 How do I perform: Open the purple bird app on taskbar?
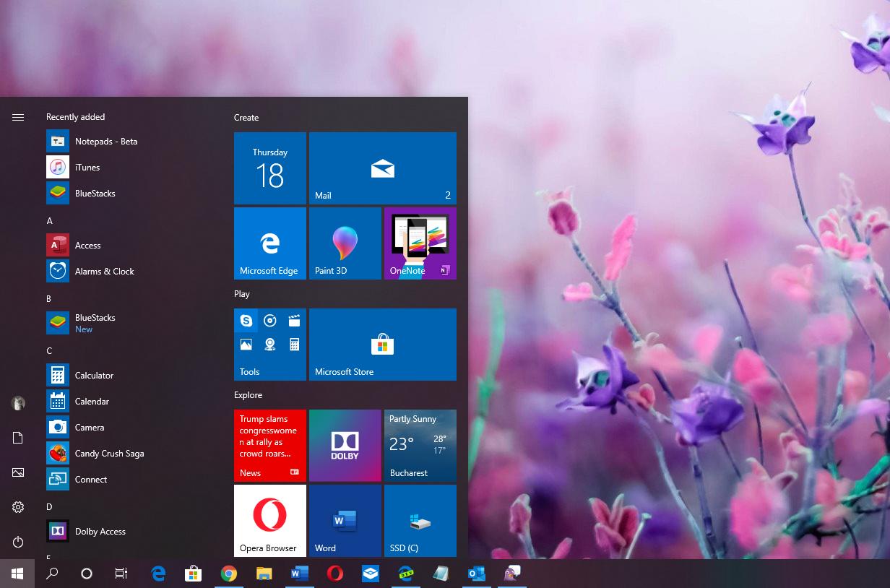[x=511, y=574]
